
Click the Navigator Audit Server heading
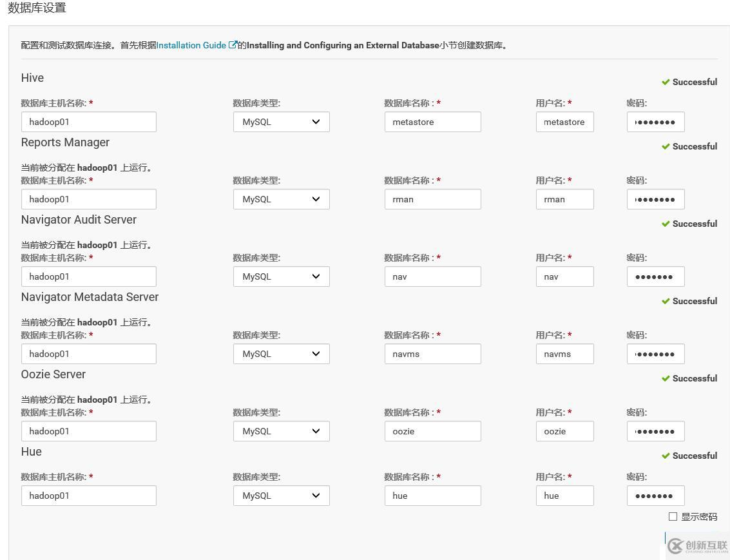pyautogui.click(x=79, y=220)
